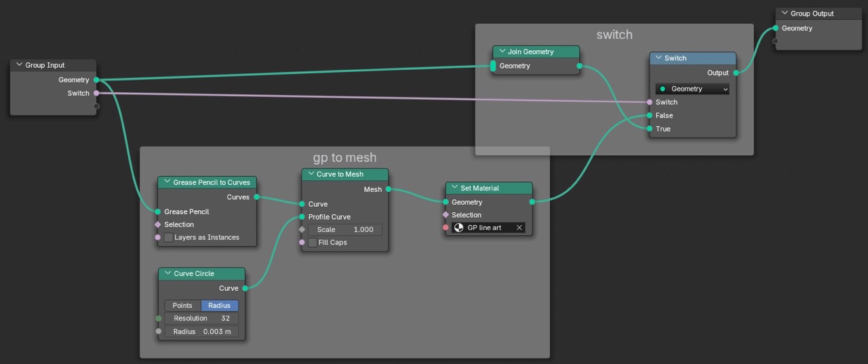Collapse the Curve to Mesh node
This screenshot has height=364, width=868.
(x=311, y=174)
